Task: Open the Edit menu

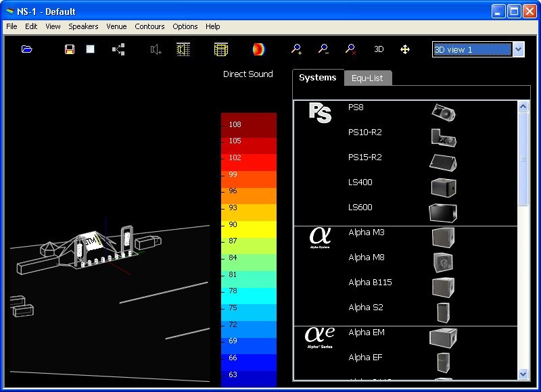Action: 31,26
